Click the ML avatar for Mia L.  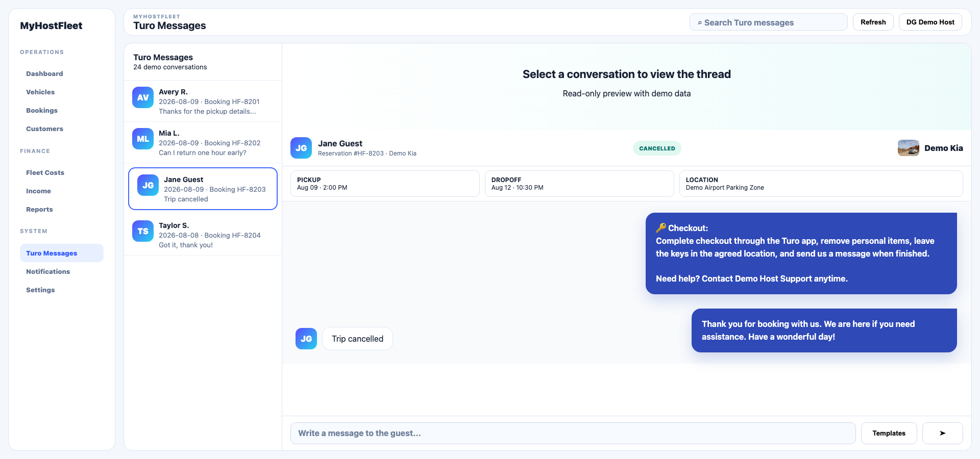(x=143, y=139)
